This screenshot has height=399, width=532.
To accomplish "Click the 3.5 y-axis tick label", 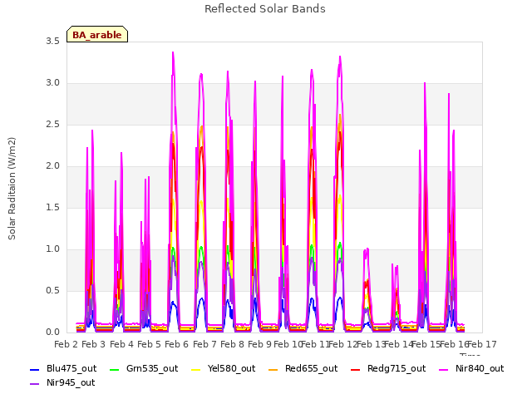I will [x=52, y=42].
